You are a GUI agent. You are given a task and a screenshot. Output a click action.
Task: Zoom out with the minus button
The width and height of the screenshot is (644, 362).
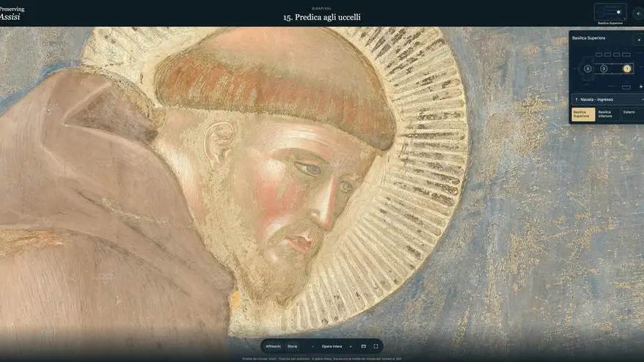(313, 347)
